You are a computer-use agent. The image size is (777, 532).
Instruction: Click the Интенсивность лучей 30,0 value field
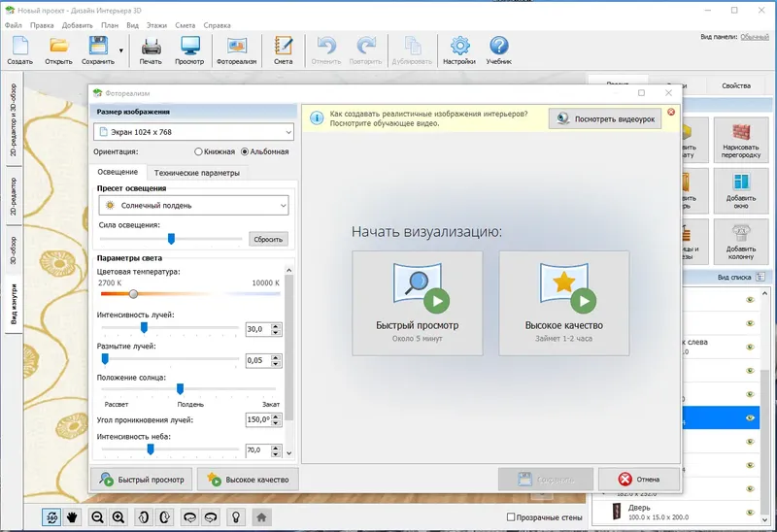coord(258,329)
